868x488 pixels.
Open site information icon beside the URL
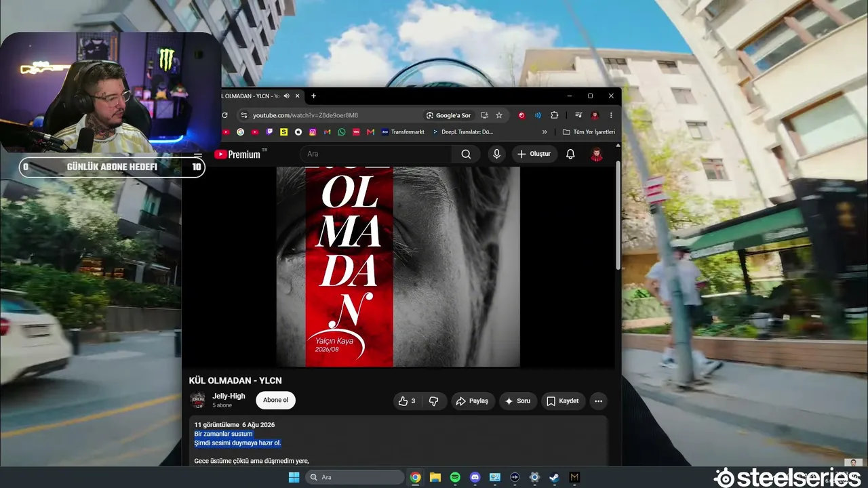[243, 115]
